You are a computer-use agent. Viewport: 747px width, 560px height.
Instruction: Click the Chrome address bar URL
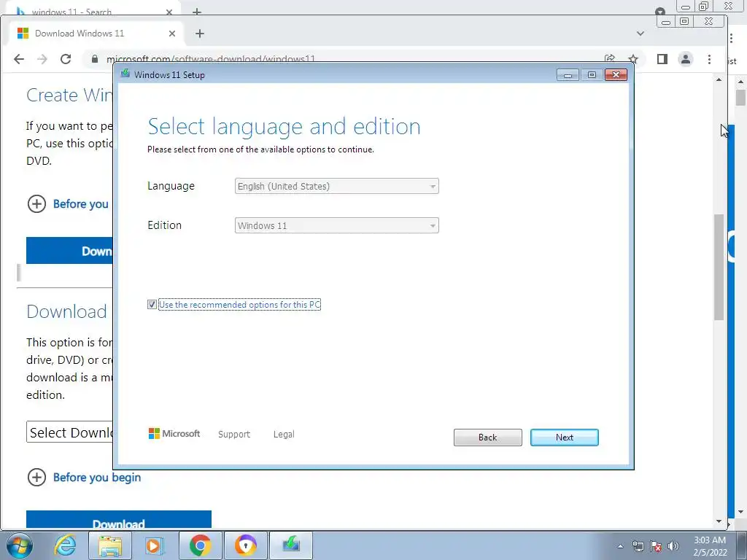pyautogui.click(x=211, y=59)
